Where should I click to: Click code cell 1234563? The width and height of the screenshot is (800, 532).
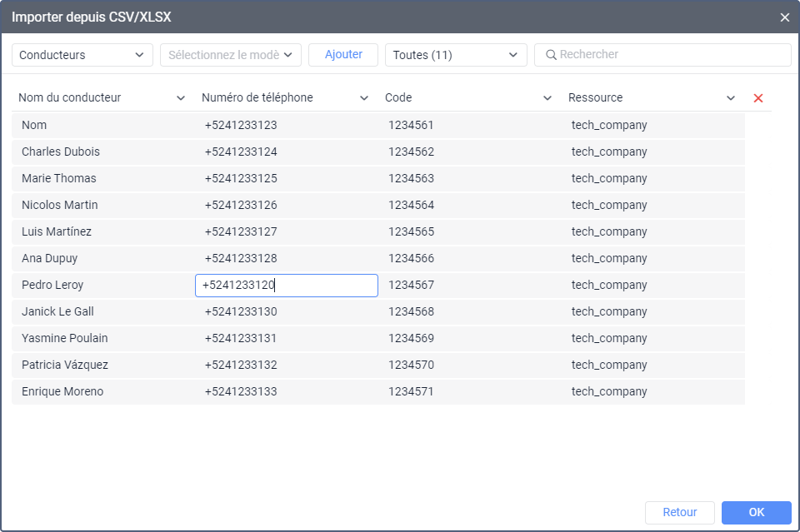pyautogui.click(x=411, y=178)
